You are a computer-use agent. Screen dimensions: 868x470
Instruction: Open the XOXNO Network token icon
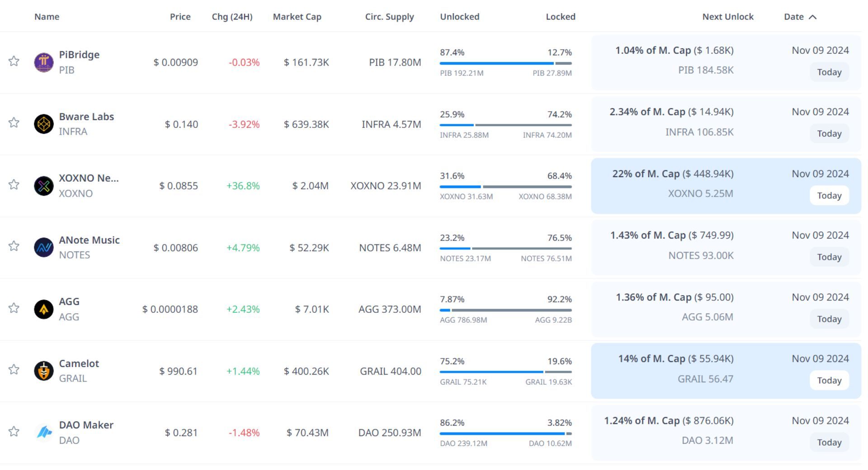pyautogui.click(x=44, y=186)
